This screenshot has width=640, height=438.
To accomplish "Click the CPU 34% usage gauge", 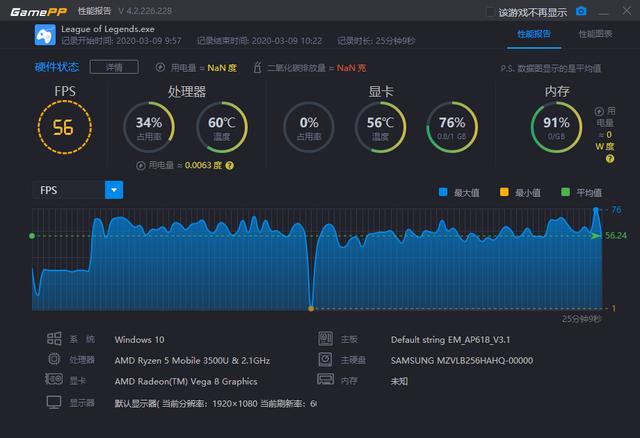I will pyautogui.click(x=149, y=127).
